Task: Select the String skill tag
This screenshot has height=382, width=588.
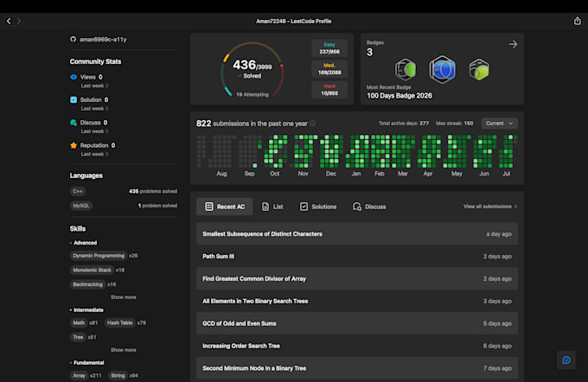Action: click(x=118, y=375)
